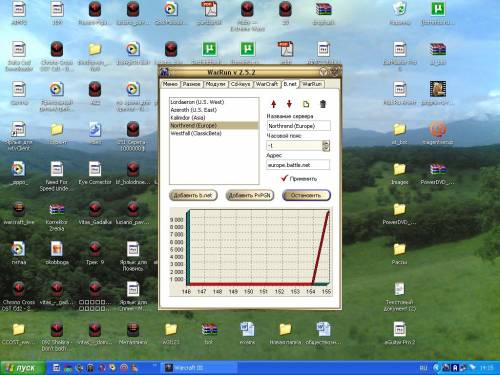
Task: Open the Металлика desktop icon
Action: point(133,333)
